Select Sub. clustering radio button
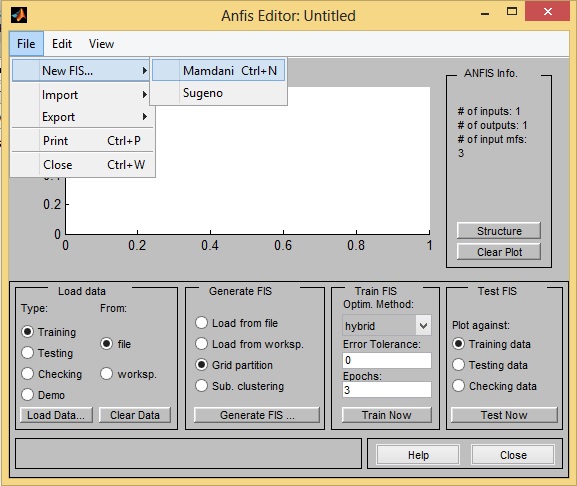 click(201, 386)
